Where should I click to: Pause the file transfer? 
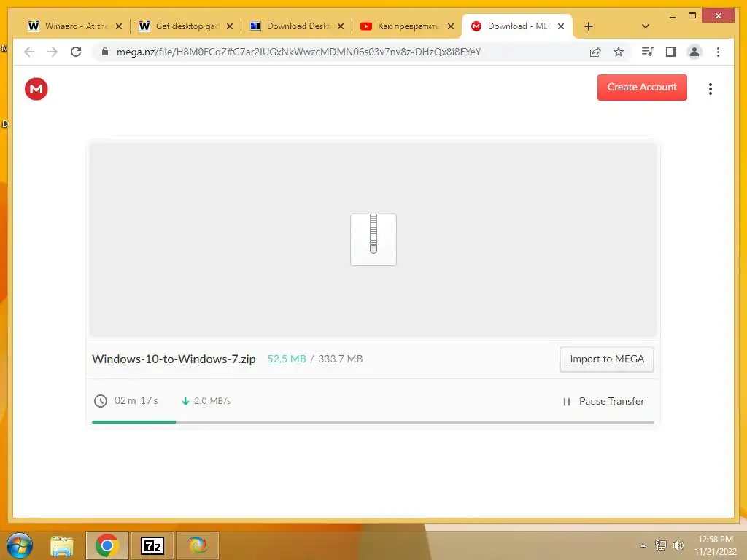pos(603,402)
